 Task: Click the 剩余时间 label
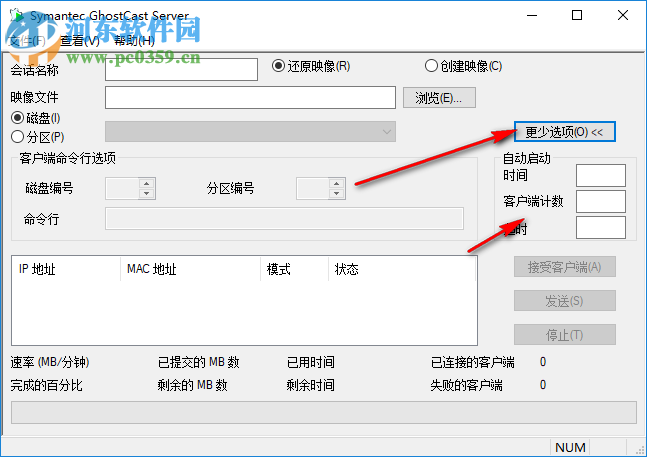(311, 385)
